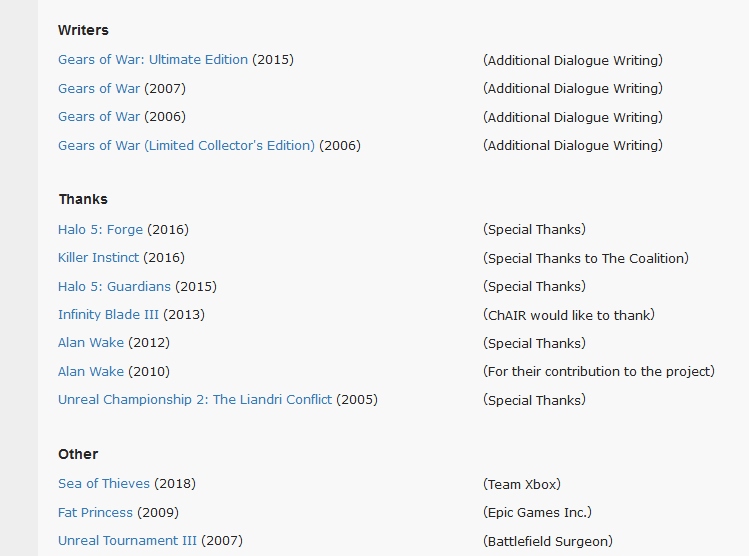
Task: Open the Alan Wake 2012 link
Action: click(x=91, y=343)
